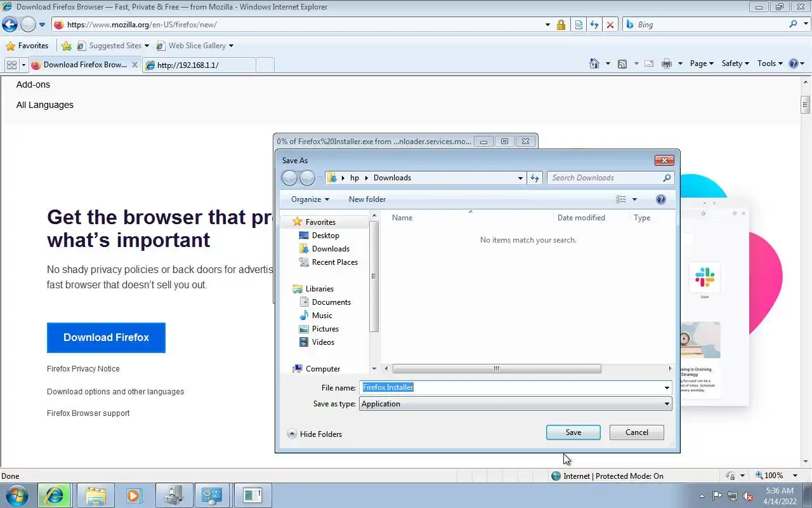Select Music under Libraries
This screenshot has height=508, width=812.
tap(322, 316)
